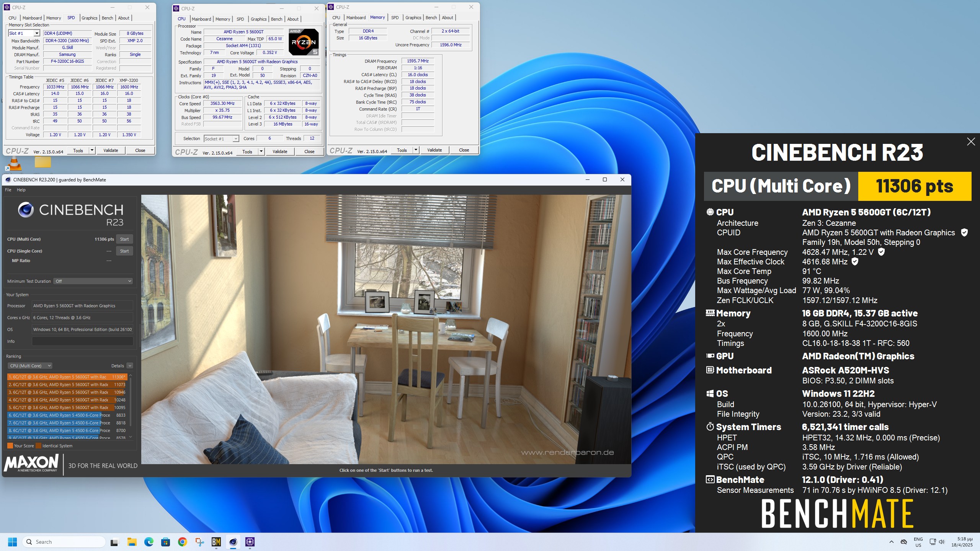Click the Close button in the middle CPU-Z window
Screen dimensions: 980x551
[309, 152]
